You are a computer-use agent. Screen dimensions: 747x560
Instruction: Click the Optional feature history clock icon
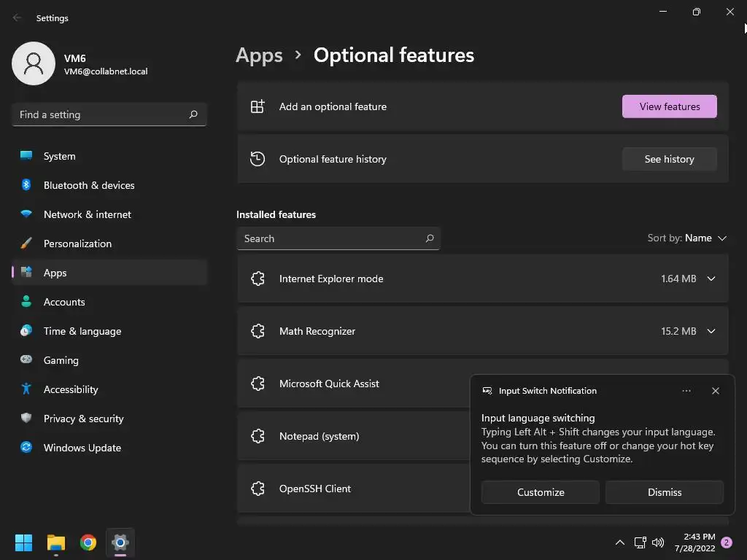pyautogui.click(x=258, y=159)
